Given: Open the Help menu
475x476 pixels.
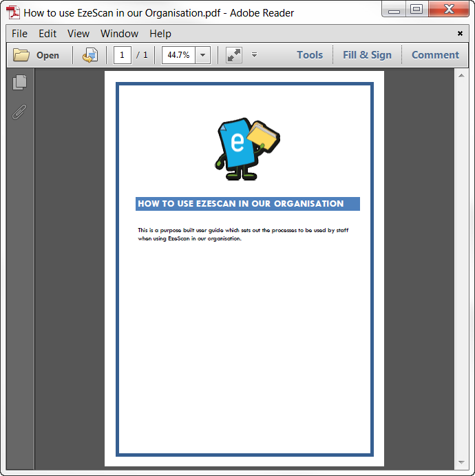Looking at the screenshot, I should pos(160,34).
